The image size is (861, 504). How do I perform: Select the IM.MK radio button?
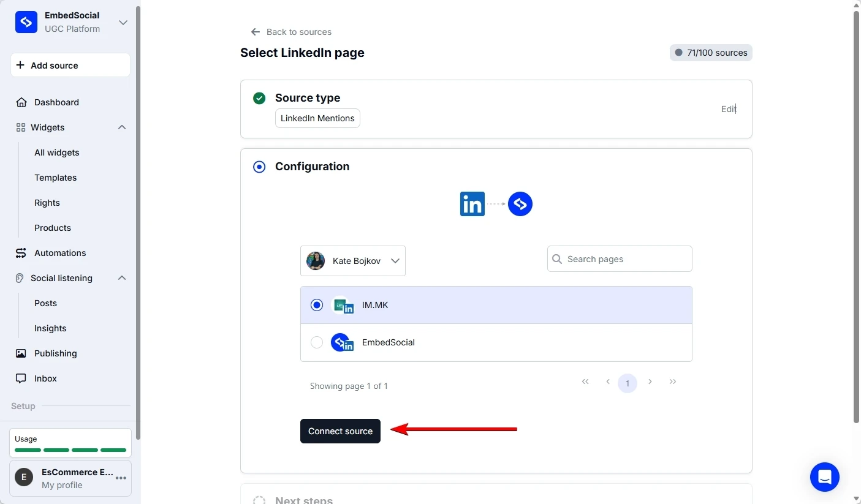[317, 305]
